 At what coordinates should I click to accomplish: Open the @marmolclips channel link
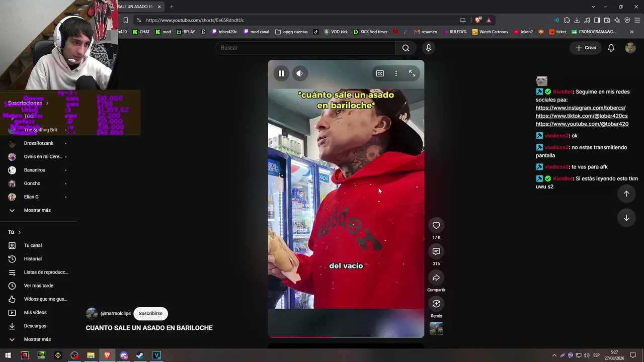click(x=115, y=313)
